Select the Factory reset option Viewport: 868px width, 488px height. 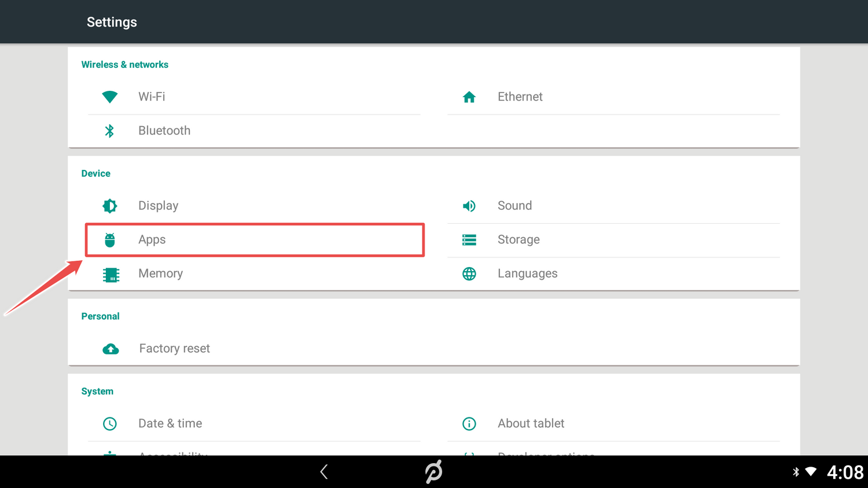pos(174,349)
